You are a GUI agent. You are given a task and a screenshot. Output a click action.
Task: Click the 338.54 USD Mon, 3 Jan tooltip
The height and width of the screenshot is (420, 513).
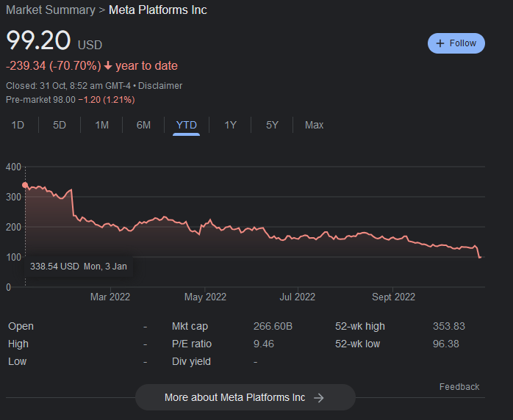[x=79, y=267]
